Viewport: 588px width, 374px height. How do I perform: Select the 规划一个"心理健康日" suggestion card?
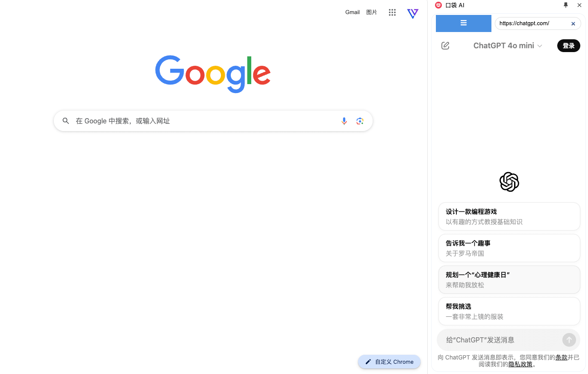(x=509, y=280)
